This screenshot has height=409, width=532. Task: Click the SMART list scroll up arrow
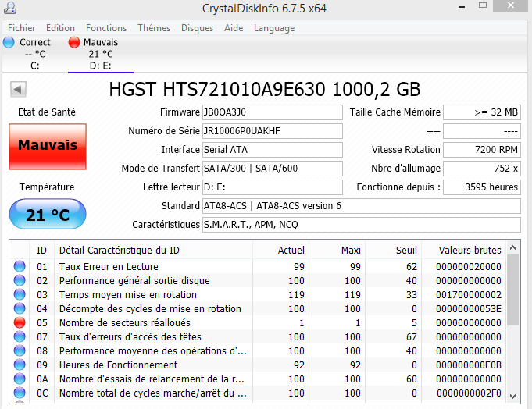pos(513,247)
